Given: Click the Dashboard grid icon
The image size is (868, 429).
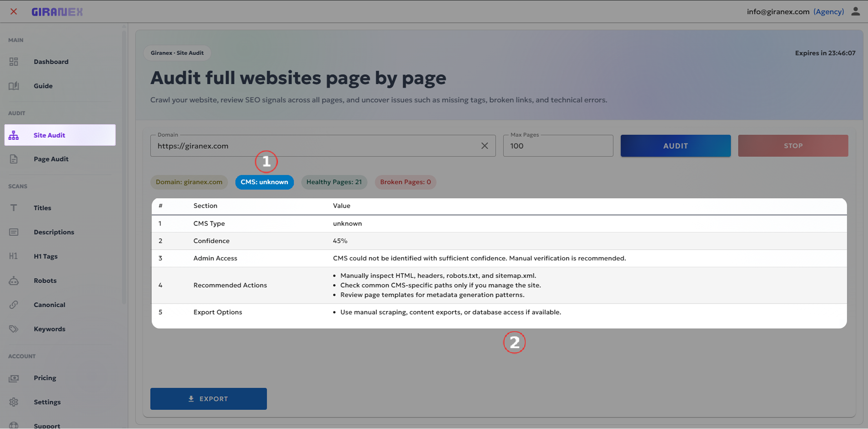Looking at the screenshot, I should click(x=14, y=62).
